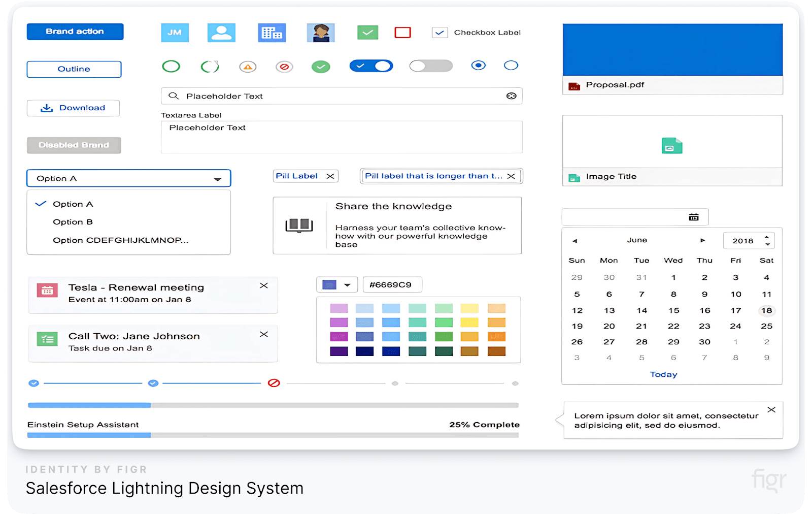The image size is (812, 514).
Task: Go to next month arrow
Action: point(703,240)
